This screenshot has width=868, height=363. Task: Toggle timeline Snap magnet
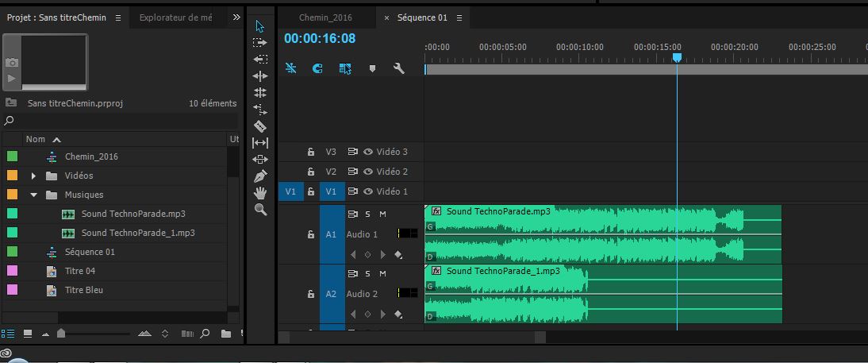click(317, 68)
